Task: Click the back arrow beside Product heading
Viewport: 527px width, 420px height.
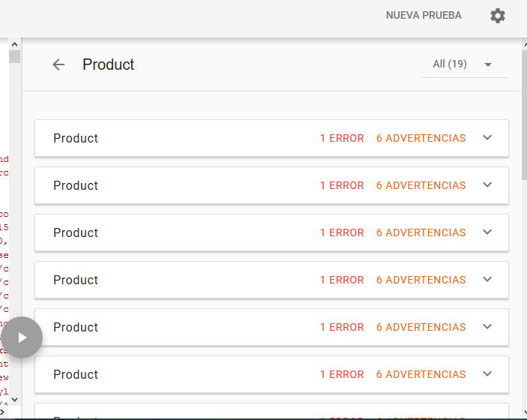Action: pos(58,64)
